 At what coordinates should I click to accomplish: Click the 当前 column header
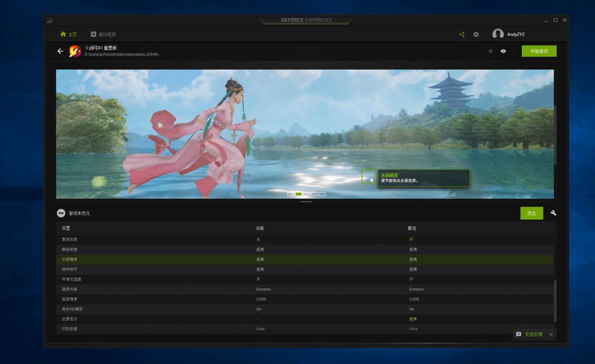pos(260,228)
